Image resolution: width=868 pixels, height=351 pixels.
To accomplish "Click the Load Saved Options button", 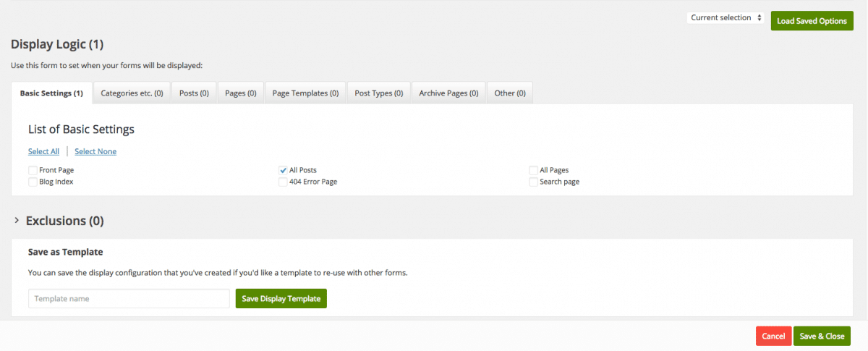I will click(x=812, y=21).
